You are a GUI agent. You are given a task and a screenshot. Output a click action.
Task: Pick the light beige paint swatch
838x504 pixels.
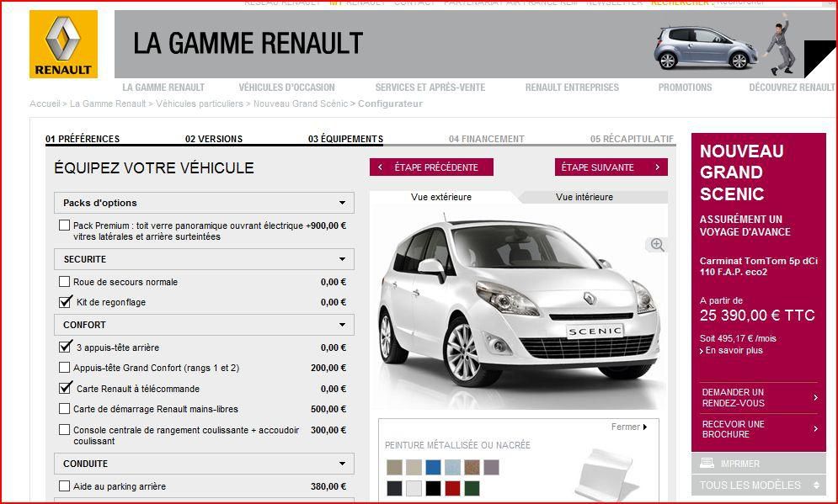[414, 467]
